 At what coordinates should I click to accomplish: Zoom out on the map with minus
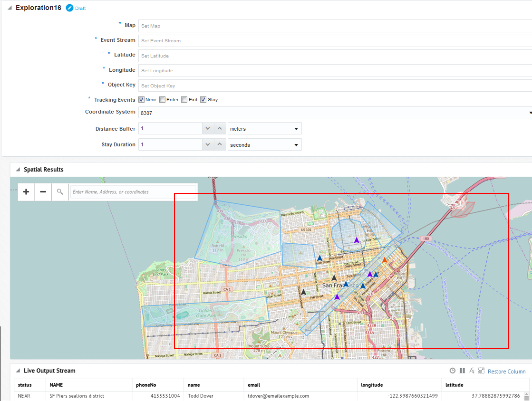[43, 192]
